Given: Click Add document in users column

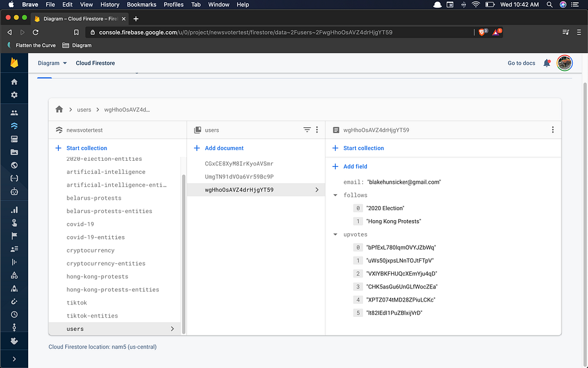Looking at the screenshot, I should coord(223,148).
